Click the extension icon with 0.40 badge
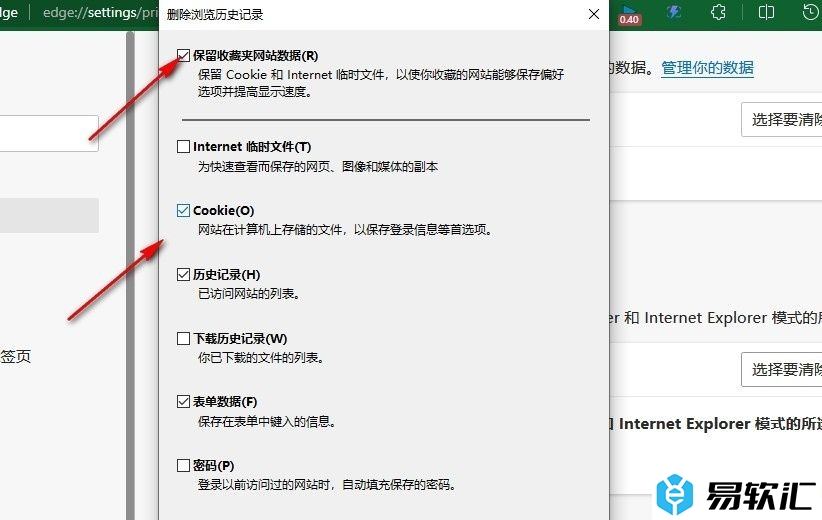Viewport: 822px width, 520px height. (629, 15)
